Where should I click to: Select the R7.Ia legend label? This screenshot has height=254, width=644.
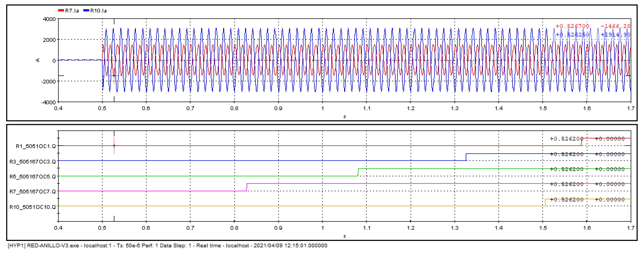[72, 10]
